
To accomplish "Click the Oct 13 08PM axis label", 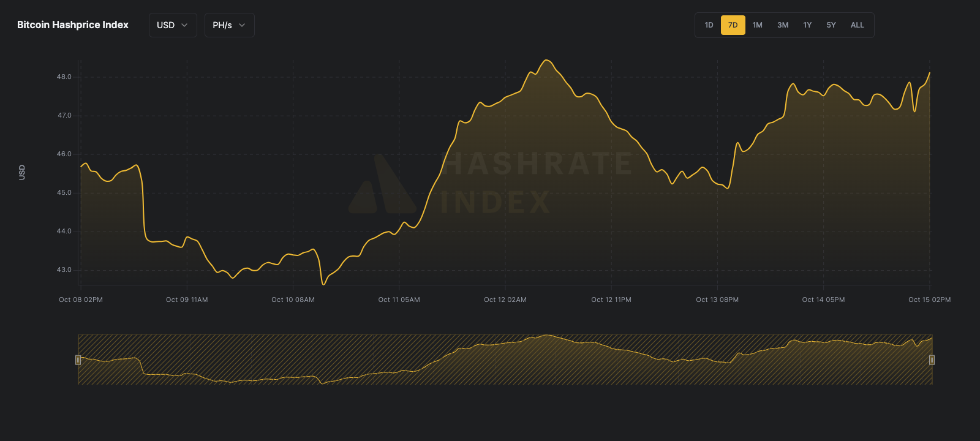I will click(717, 300).
